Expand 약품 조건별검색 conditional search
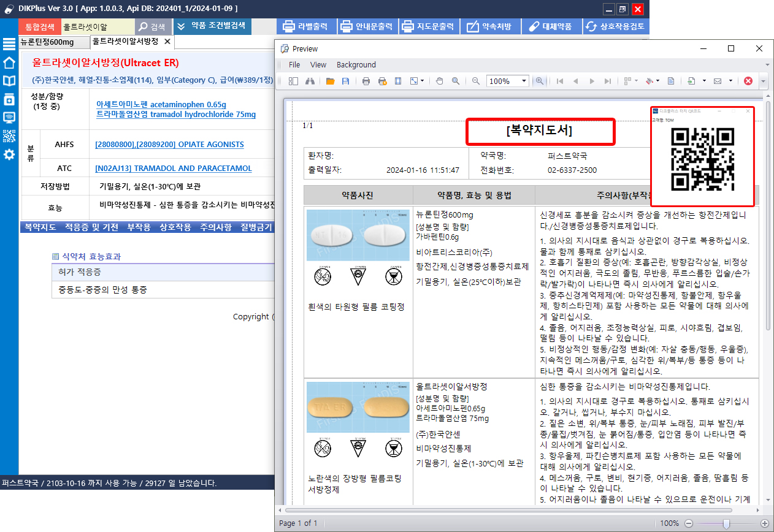The height and width of the screenshot is (532, 774). pyautogui.click(x=212, y=26)
